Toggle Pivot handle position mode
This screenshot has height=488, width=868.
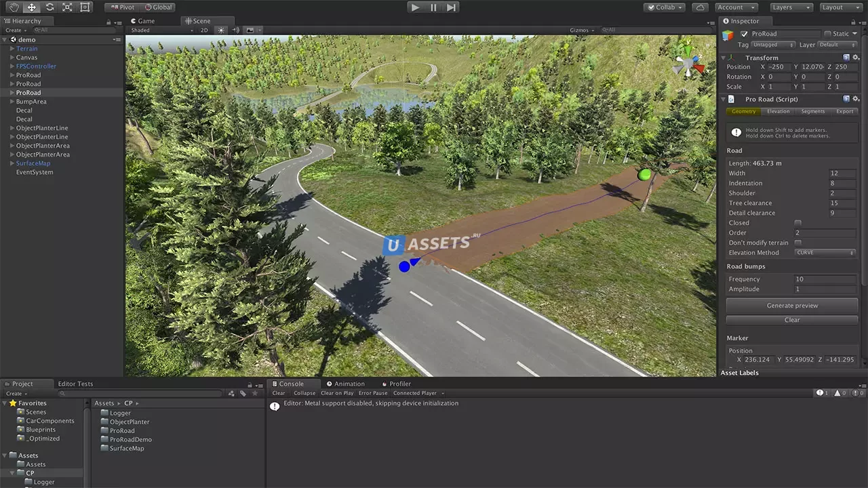(122, 7)
